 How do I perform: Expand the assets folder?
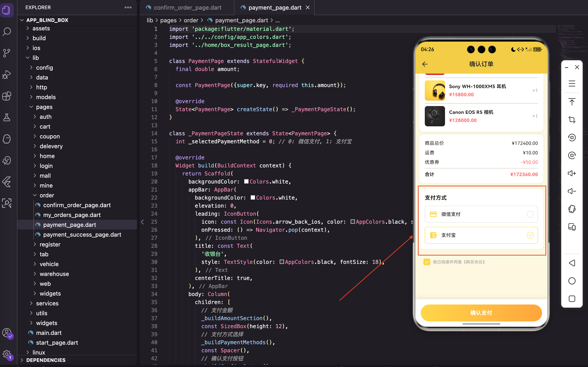pos(41,28)
